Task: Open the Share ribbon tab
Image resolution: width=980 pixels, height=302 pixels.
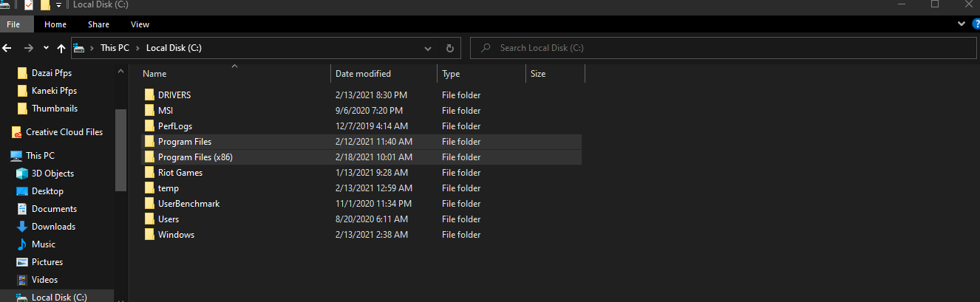Action: (98, 24)
